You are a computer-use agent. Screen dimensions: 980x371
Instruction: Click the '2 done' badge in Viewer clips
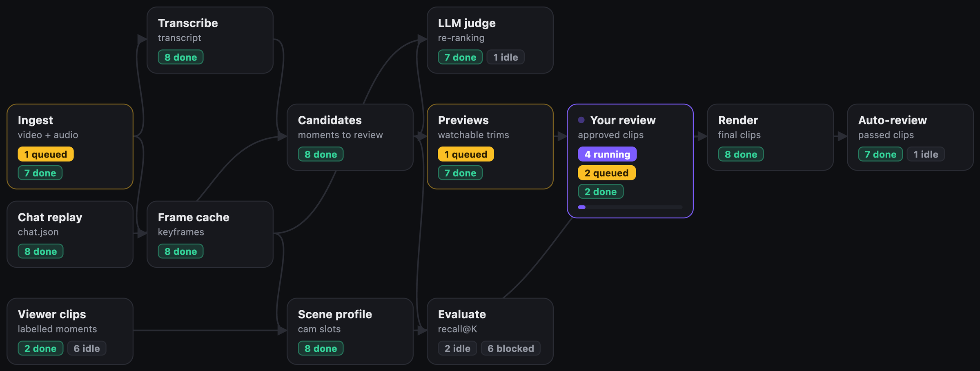pyautogui.click(x=40, y=349)
